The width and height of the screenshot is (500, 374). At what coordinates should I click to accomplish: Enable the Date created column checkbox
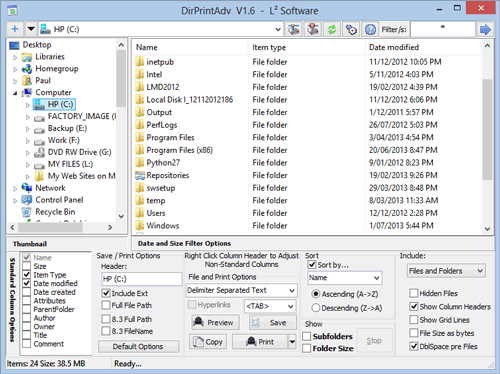click(27, 292)
